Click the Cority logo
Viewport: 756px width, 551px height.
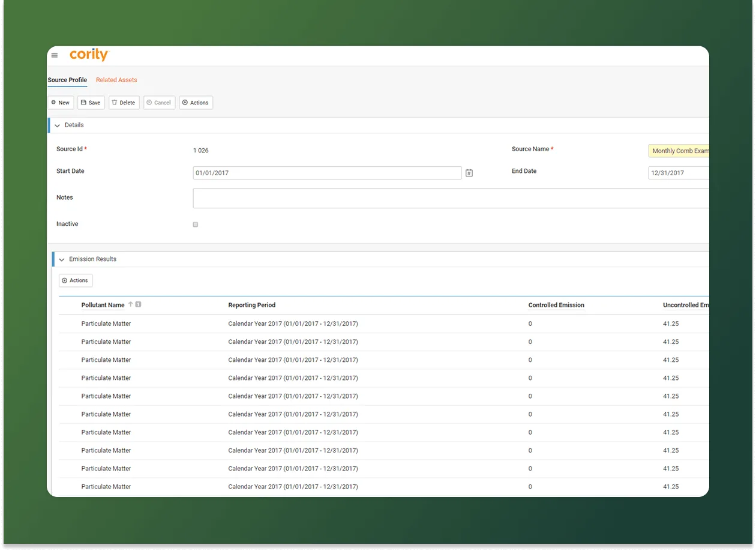click(89, 55)
